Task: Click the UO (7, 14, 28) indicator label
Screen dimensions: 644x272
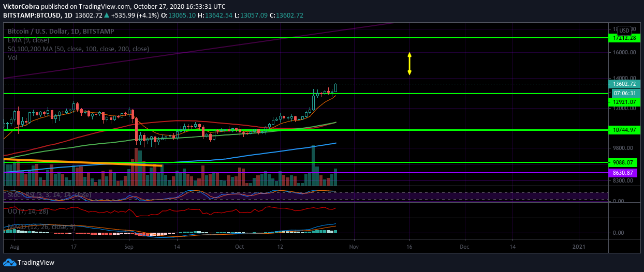Action: [x=28, y=211]
